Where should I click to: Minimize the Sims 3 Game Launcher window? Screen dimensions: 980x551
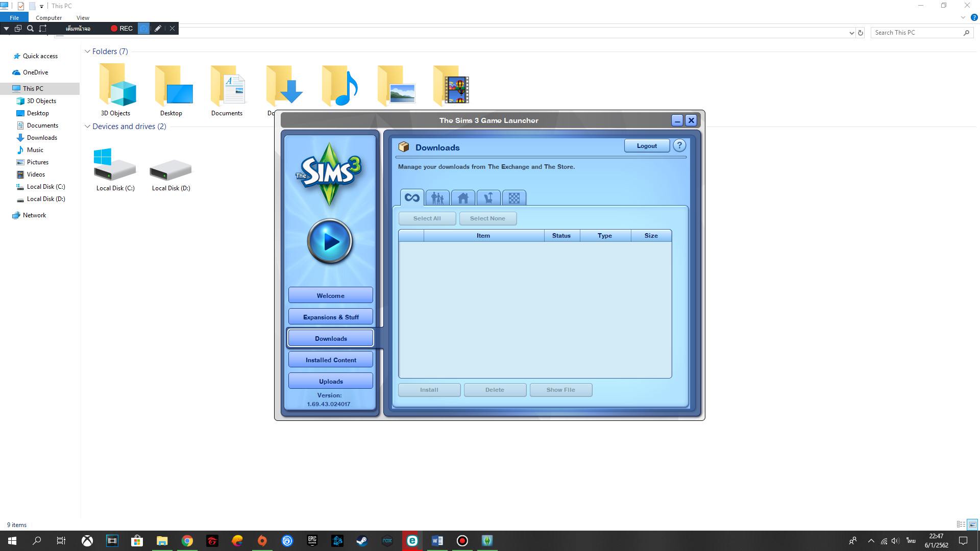pos(677,120)
